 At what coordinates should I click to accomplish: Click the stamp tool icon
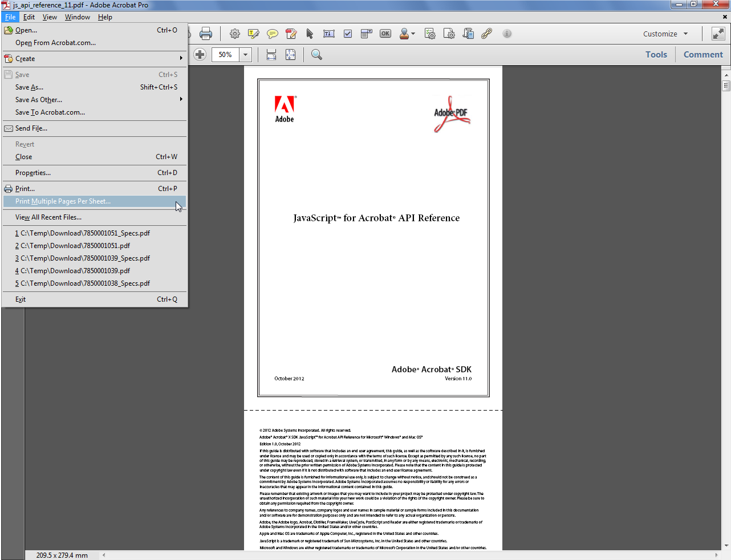[404, 34]
